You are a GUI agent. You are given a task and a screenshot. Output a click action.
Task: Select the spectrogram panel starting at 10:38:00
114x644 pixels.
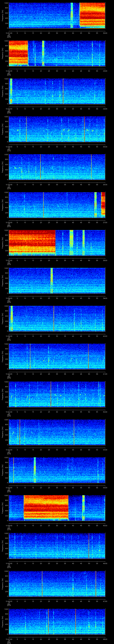pyautogui.click(x=57, y=280)
